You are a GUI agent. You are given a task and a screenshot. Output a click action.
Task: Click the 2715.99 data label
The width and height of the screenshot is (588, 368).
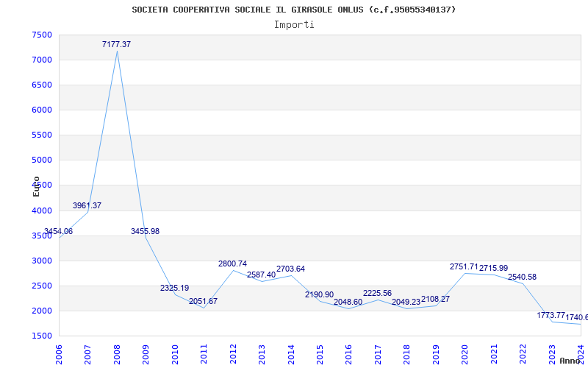(493, 268)
